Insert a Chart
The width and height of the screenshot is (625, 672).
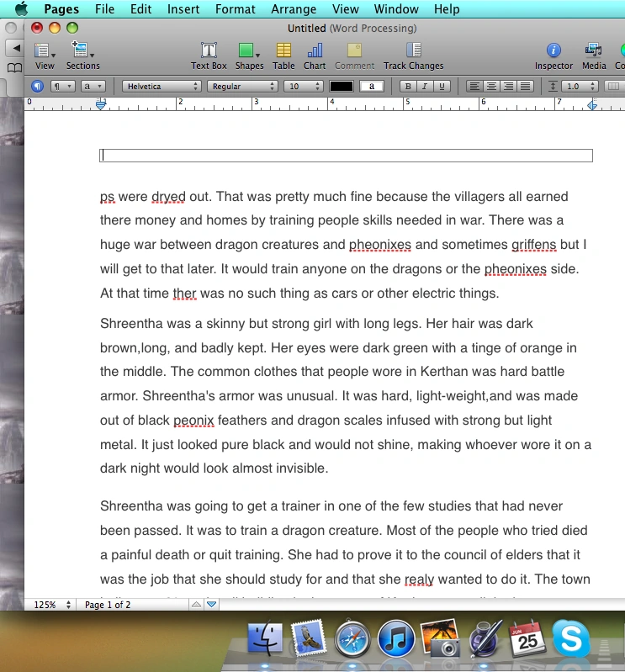315,56
